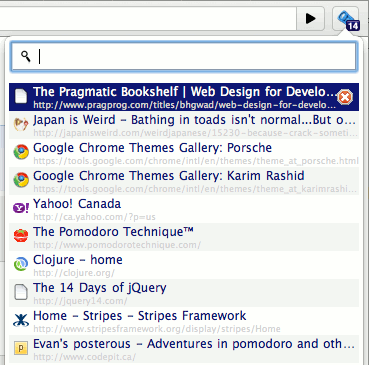Switch to Evan's posterous tab
This screenshot has width=369, height=365.
pos(184,349)
